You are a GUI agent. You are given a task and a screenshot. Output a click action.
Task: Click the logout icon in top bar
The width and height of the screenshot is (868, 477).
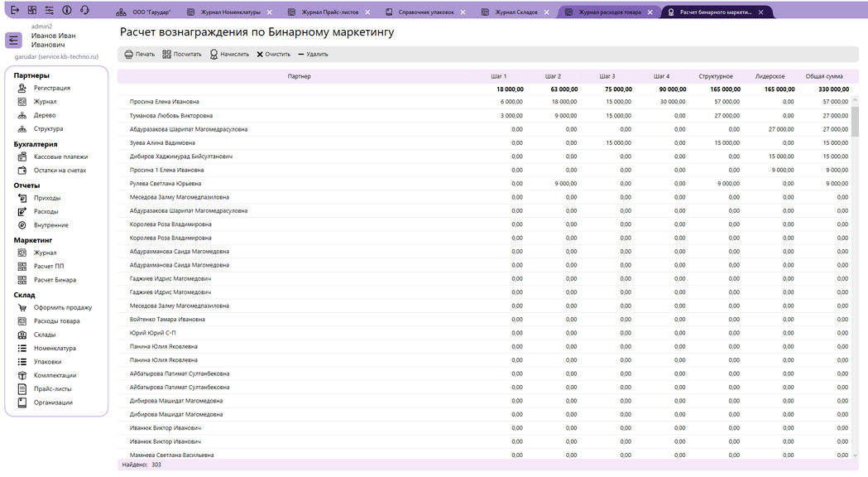tap(14, 10)
